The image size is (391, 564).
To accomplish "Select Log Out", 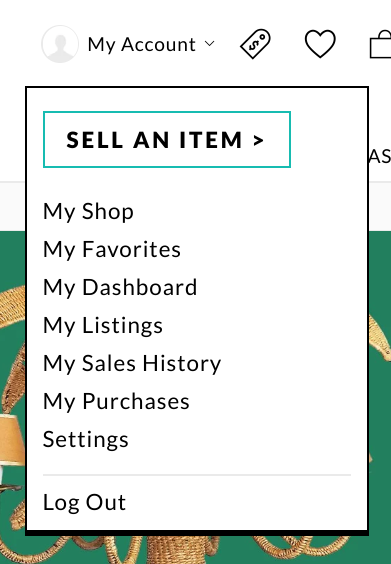I will (x=85, y=502).
